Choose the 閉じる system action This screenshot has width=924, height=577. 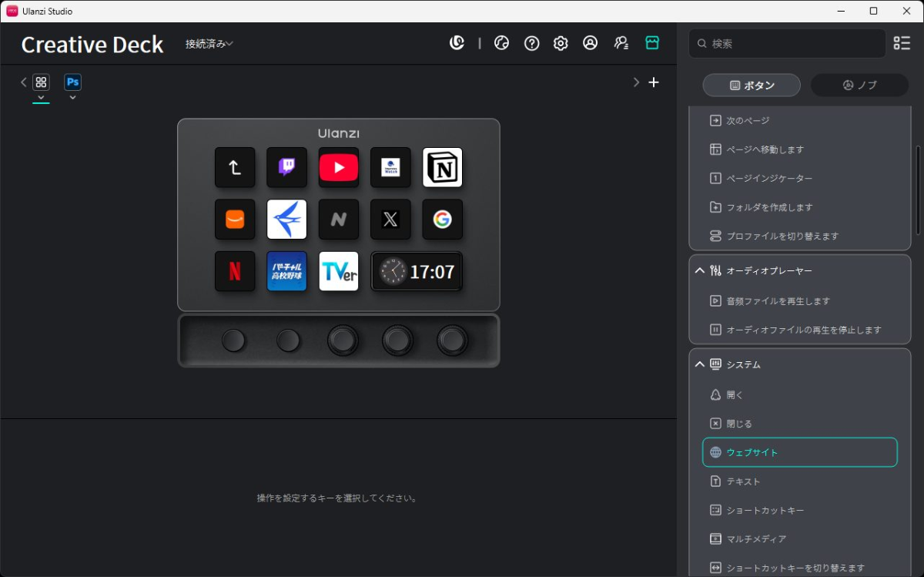pyautogui.click(x=800, y=424)
